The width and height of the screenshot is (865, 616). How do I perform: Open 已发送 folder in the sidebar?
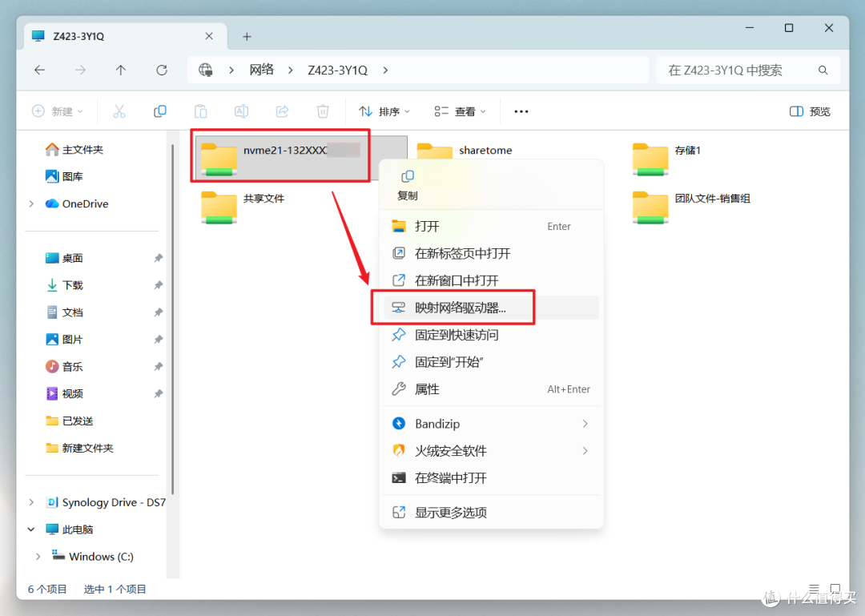[x=70, y=421]
